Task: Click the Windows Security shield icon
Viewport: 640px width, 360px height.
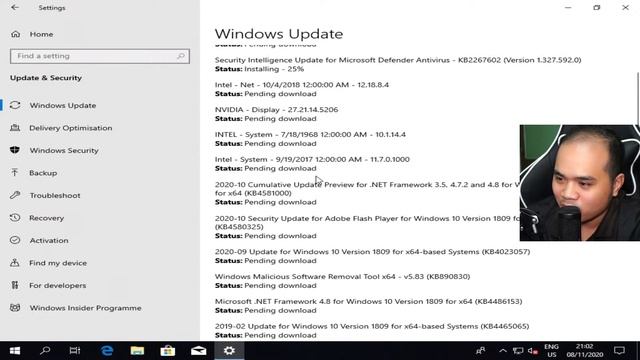Action: (x=15, y=150)
